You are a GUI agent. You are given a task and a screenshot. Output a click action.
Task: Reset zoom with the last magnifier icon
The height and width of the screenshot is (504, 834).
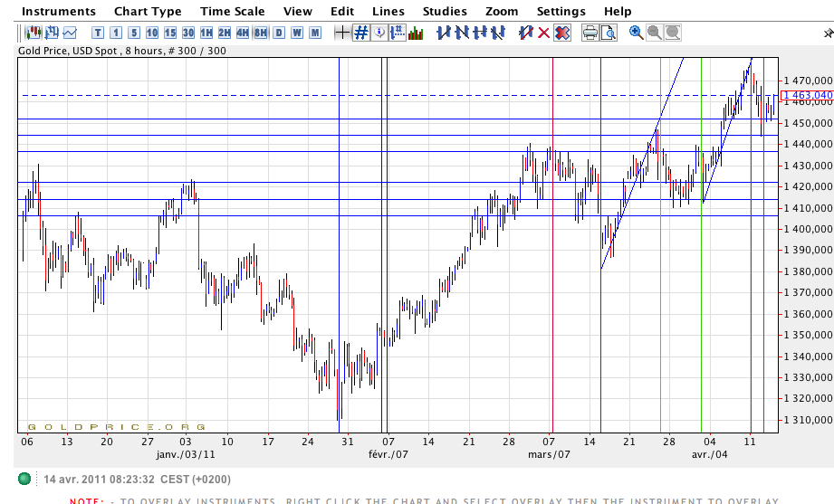(672, 33)
